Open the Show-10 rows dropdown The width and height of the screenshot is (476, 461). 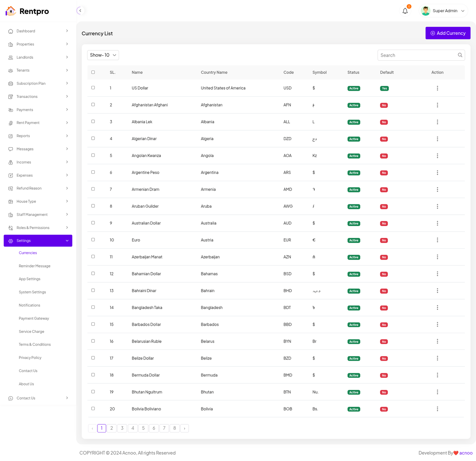tap(103, 55)
